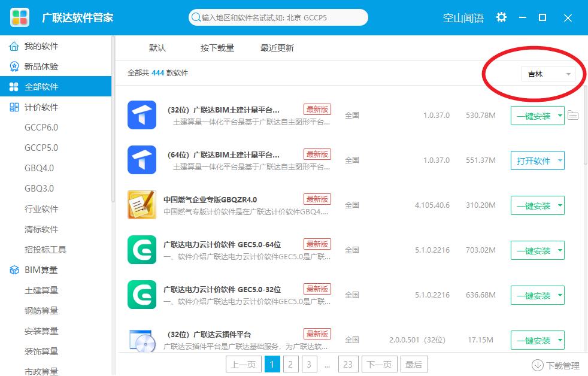Open 新品体验 in sidebar
The width and height of the screenshot is (588, 376).
tap(56, 66)
